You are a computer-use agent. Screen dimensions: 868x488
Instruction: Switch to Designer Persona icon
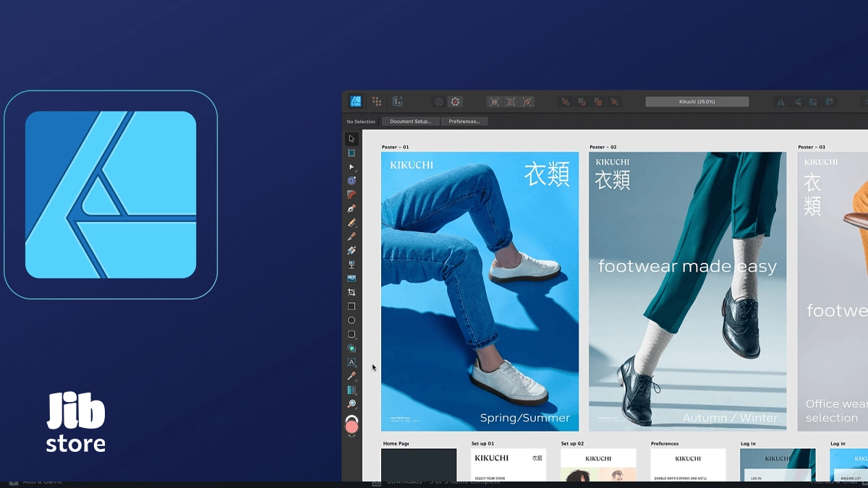pyautogui.click(x=356, y=101)
